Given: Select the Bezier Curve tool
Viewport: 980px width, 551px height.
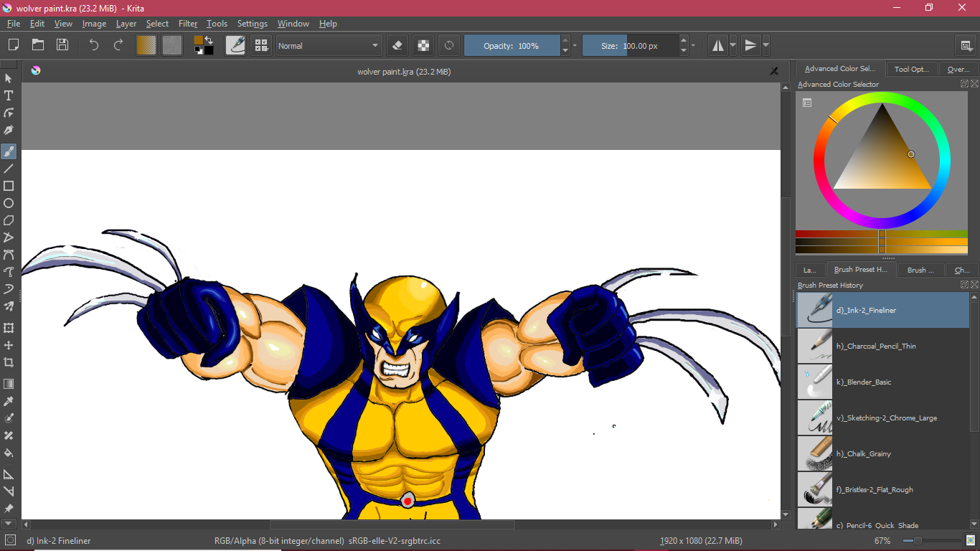Looking at the screenshot, I should [x=9, y=255].
